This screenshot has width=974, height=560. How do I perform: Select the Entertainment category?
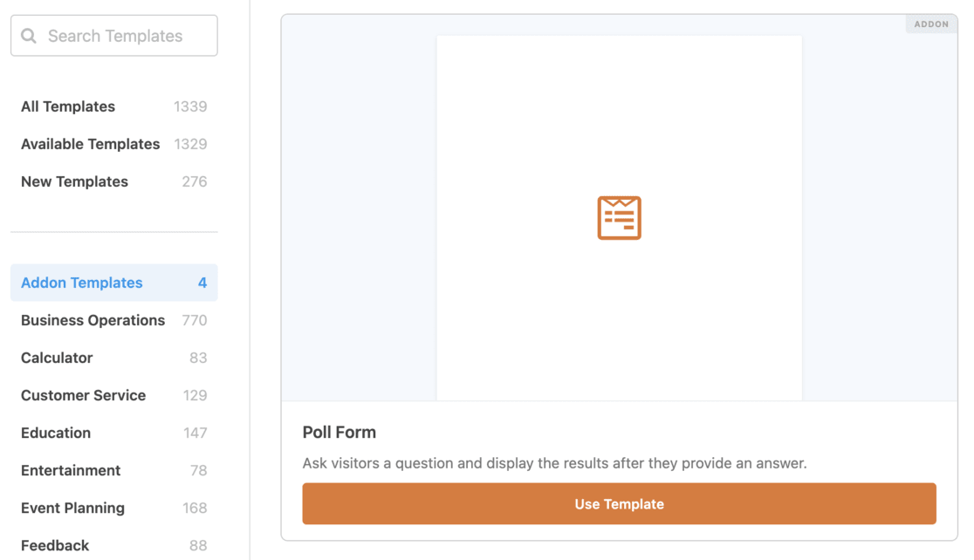71,470
